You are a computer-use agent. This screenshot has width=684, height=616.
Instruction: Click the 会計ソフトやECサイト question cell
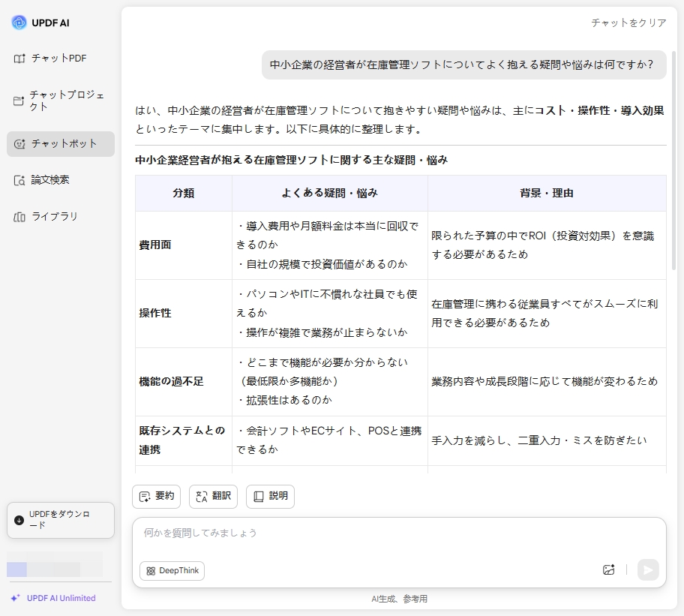click(x=330, y=440)
